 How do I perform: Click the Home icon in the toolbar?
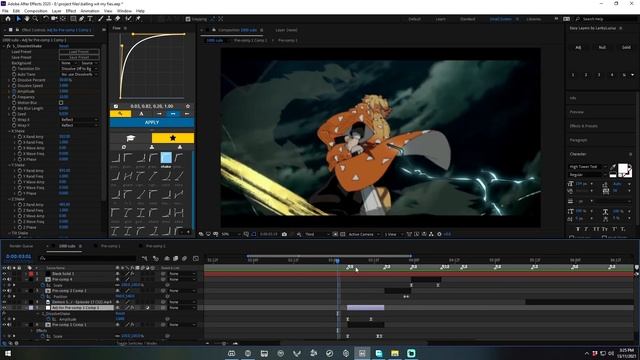(8, 19)
